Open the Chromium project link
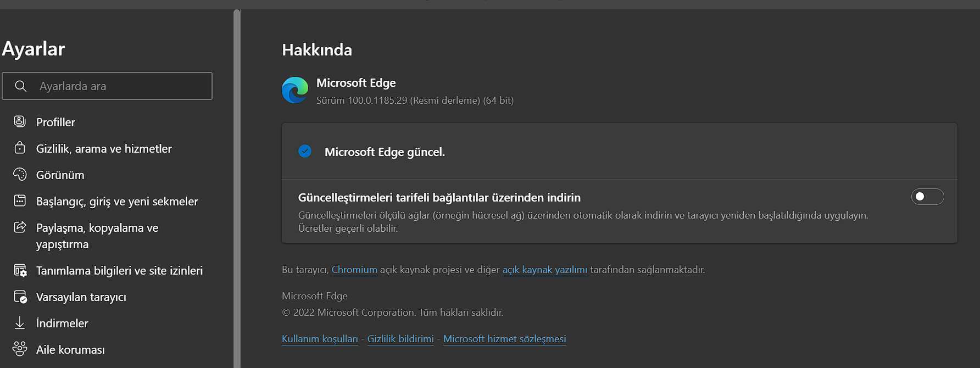This screenshot has height=368, width=980. coord(354,270)
